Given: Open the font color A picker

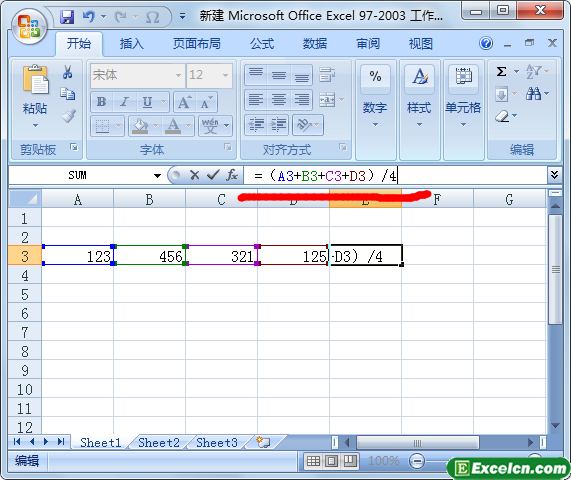Looking at the screenshot, I should click(x=173, y=126).
